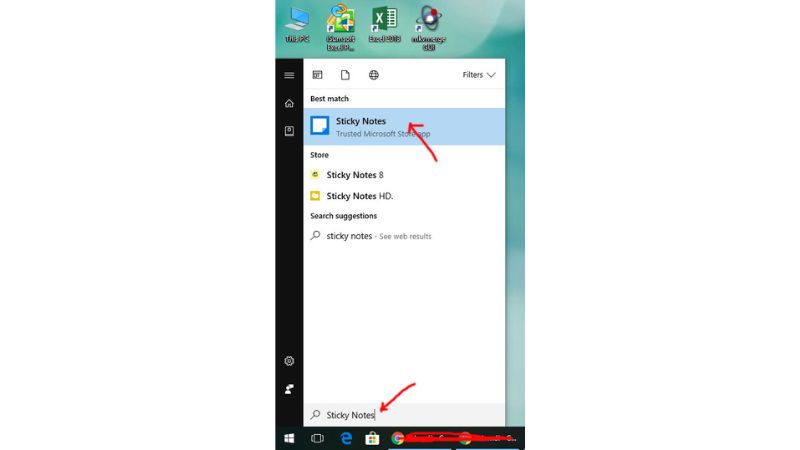Screen dimensions: 800x450
Task: Open Microsoft Store from taskbar
Action: coord(372,438)
